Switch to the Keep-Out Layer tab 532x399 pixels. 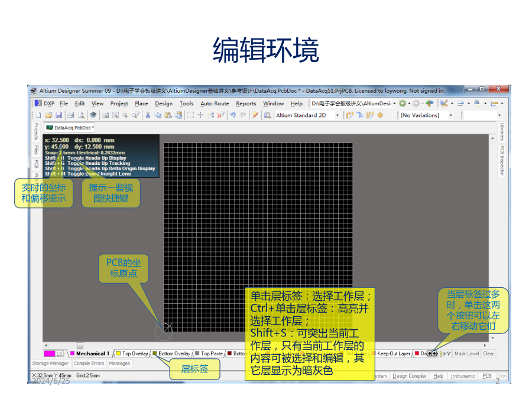point(391,353)
